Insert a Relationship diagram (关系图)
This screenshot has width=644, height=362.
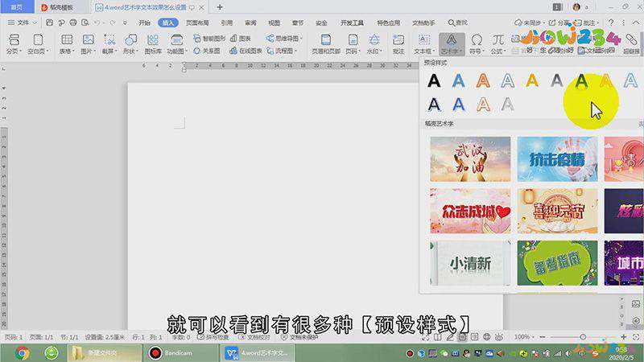(x=207, y=51)
